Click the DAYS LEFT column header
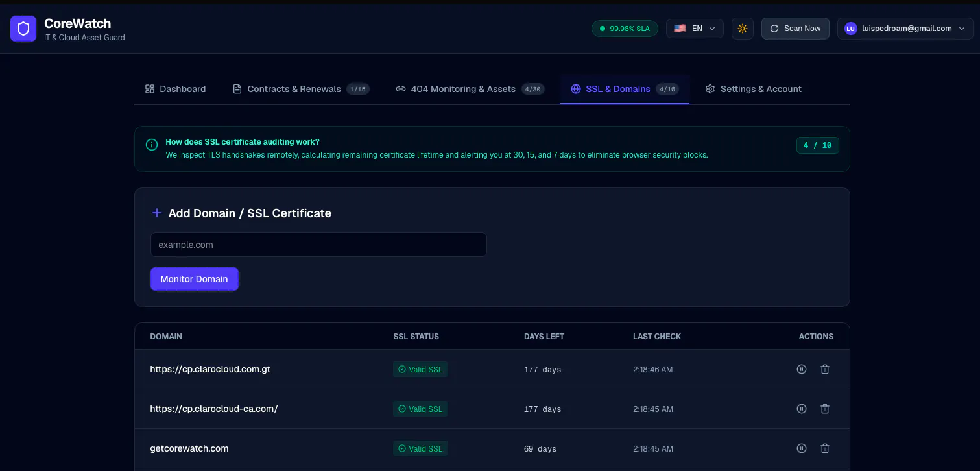Viewport: 980px width, 471px height. (x=544, y=337)
